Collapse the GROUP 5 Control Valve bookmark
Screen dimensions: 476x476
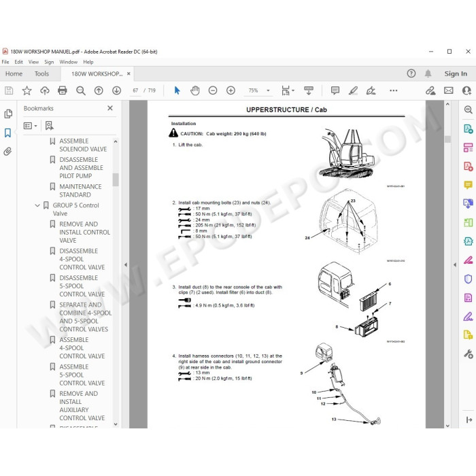click(x=37, y=205)
